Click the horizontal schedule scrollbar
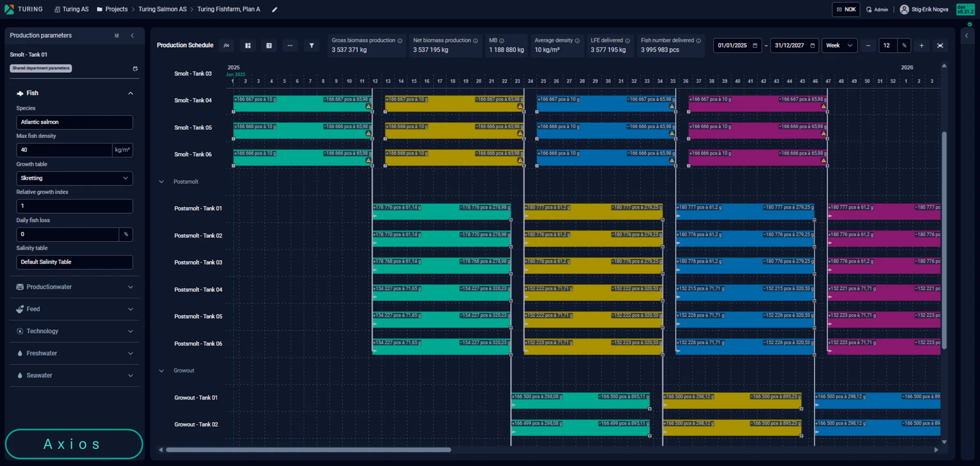Screen dimensions: 980x466 pos(308,450)
